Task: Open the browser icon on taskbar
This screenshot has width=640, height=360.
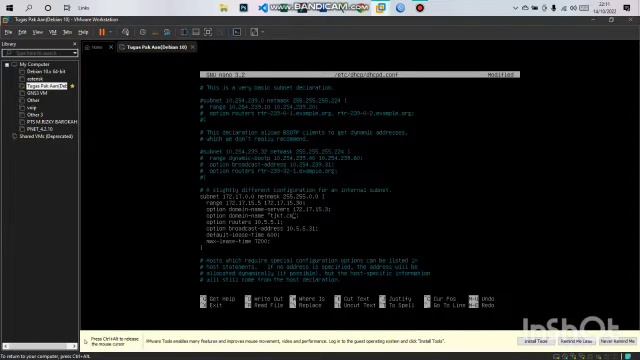Action: [x=400, y=8]
